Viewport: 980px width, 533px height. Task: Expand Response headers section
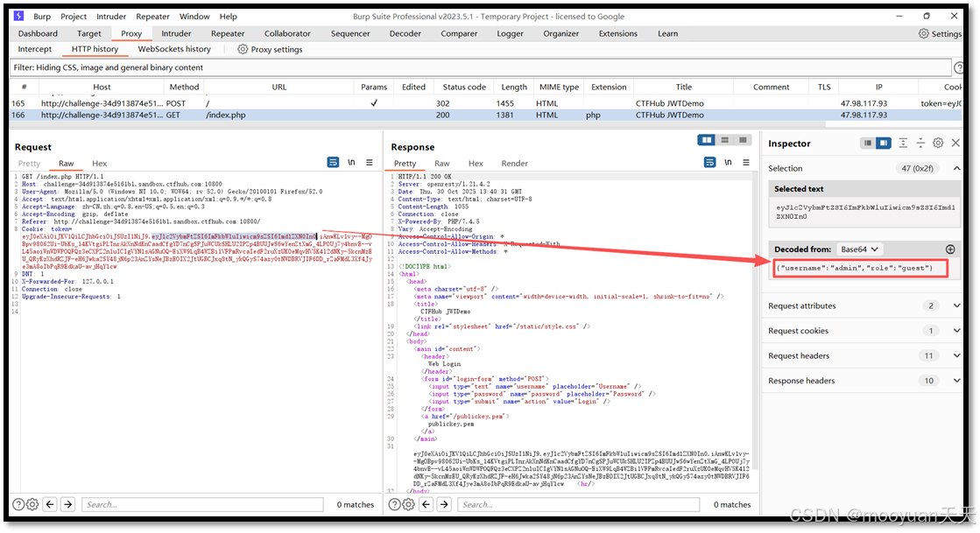click(957, 381)
